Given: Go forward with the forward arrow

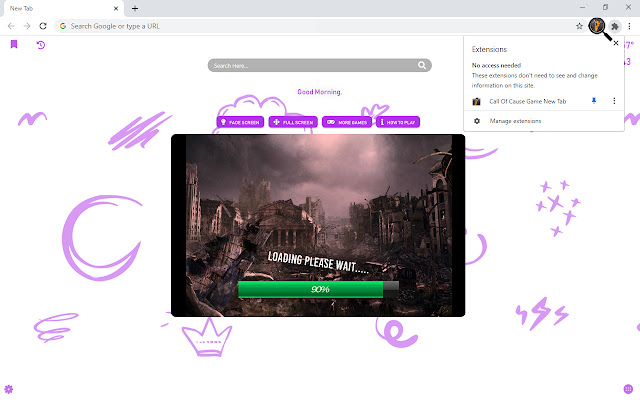Looking at the screenshot, I should 27,26.
